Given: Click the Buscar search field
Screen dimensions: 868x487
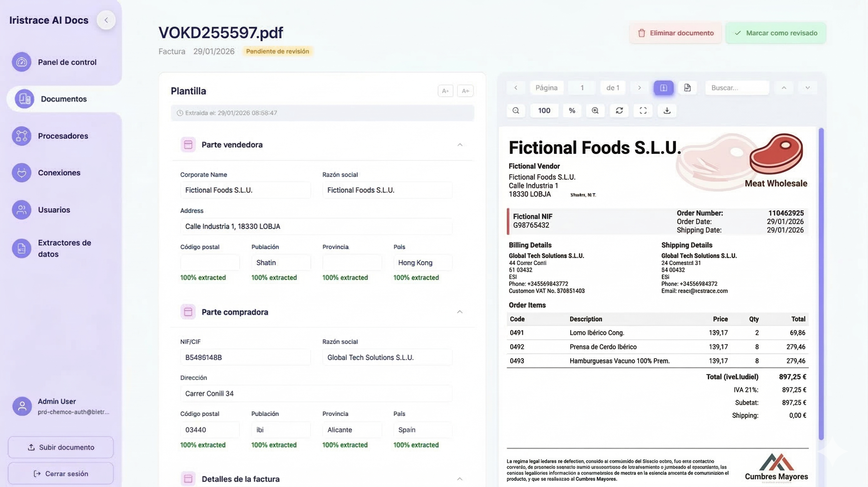Looking at the screenshot, I should pos(737,88).
